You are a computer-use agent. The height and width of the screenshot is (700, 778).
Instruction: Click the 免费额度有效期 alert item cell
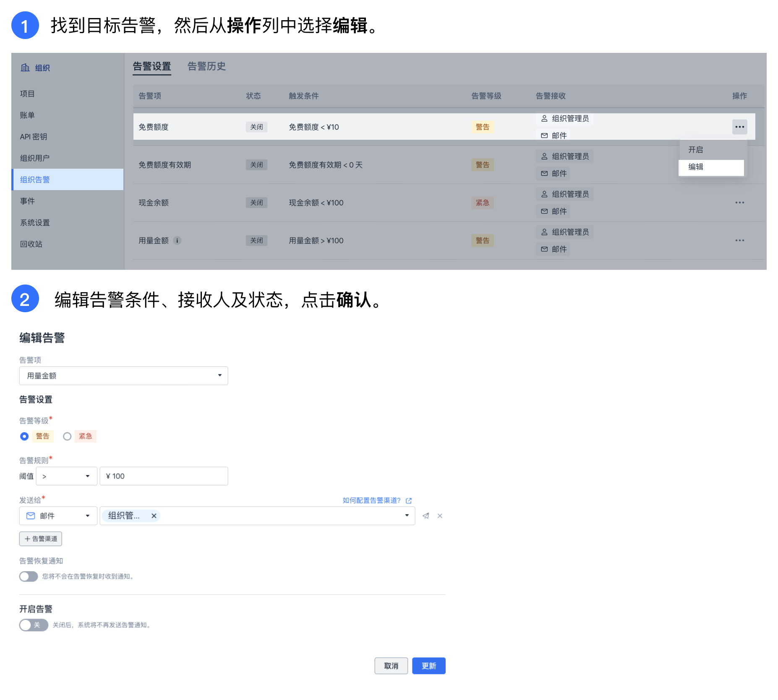pyautogui.click(x=165, y=165)
